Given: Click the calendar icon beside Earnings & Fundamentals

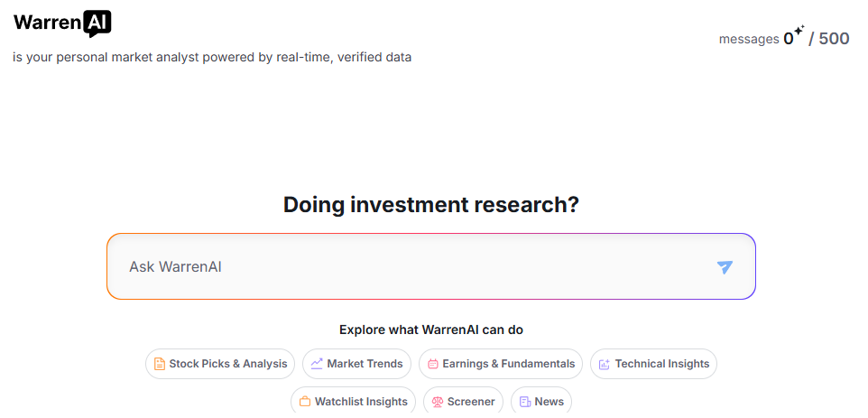Looking at the screenshot, I should pyautogui.click(x=433, y=364).
